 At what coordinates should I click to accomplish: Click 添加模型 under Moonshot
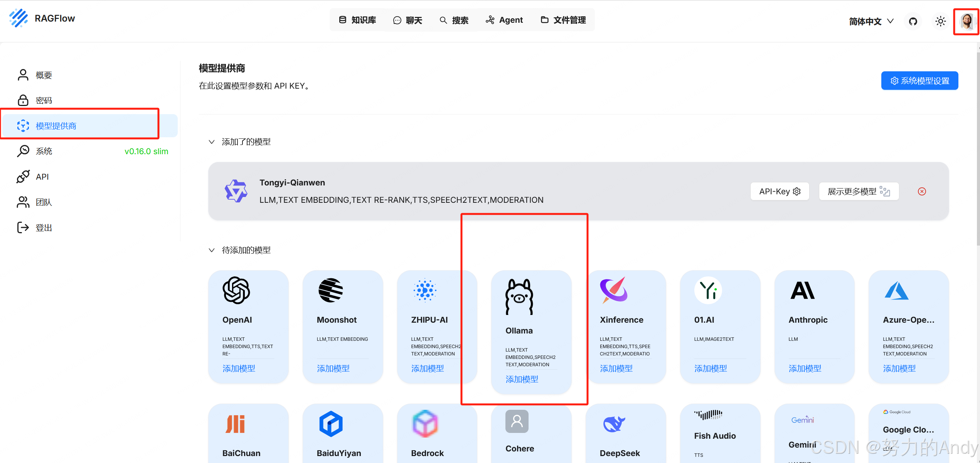(333, 369)
